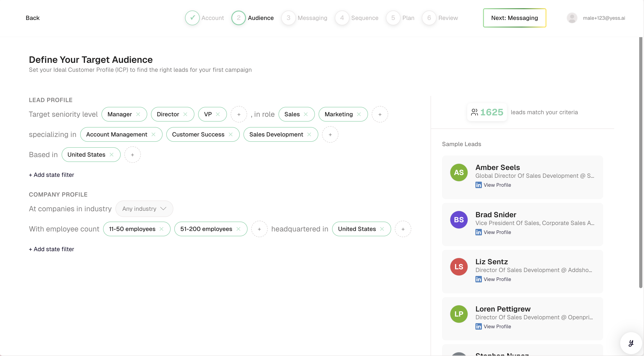Click Next: Messaging button
Image resolution: width=644 pixels, height=356 pixels.
pos(514,18)
